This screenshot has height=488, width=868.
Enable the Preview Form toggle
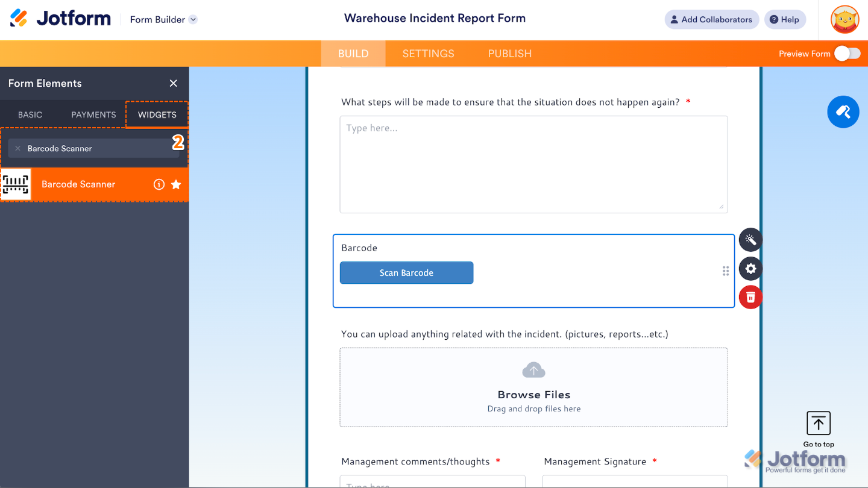(848, 53)
